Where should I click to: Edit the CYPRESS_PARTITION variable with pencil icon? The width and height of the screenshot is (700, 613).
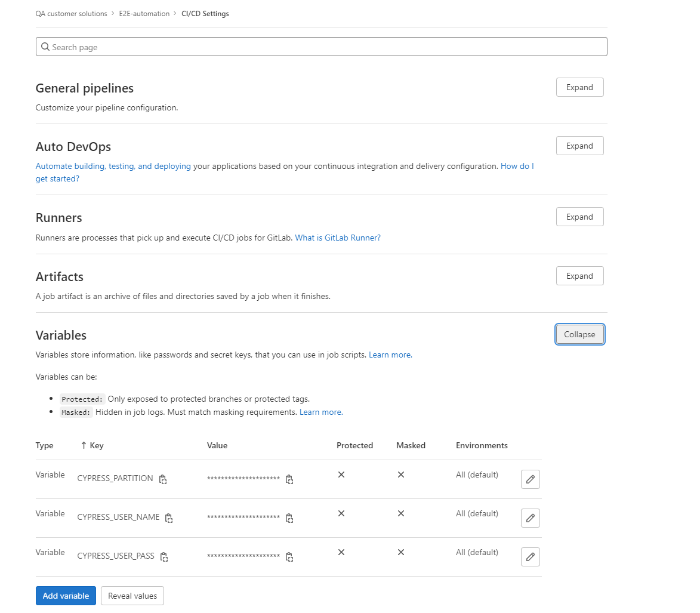(530, 479)
